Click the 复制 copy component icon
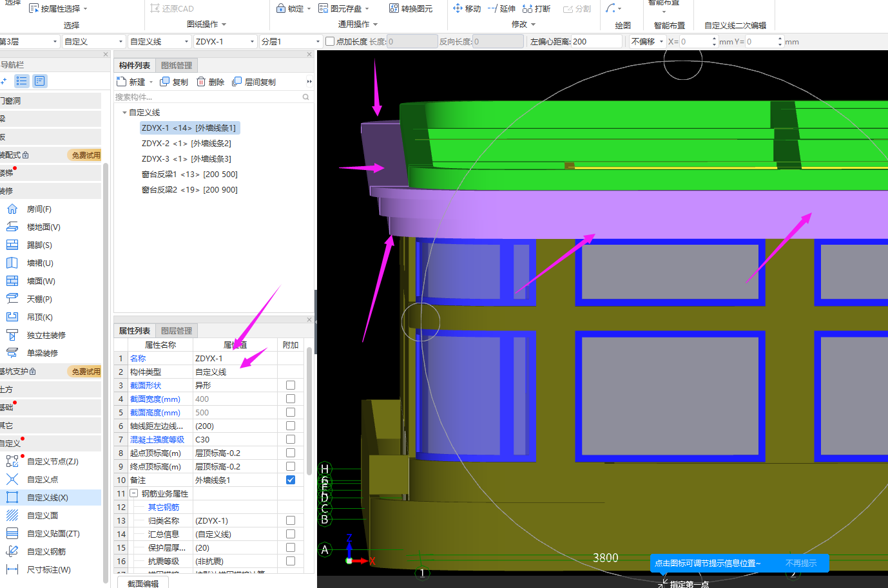888x588 pixels. (165, 82)
